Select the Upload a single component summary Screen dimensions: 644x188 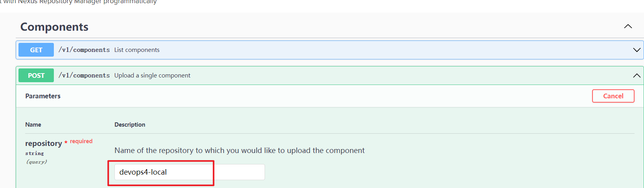point(152,76)
